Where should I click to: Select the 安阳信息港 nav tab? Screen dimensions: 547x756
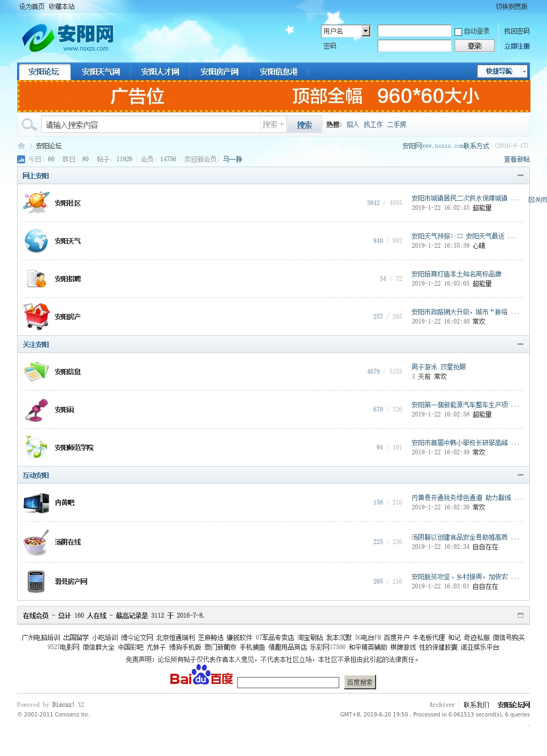coord(279,72)
